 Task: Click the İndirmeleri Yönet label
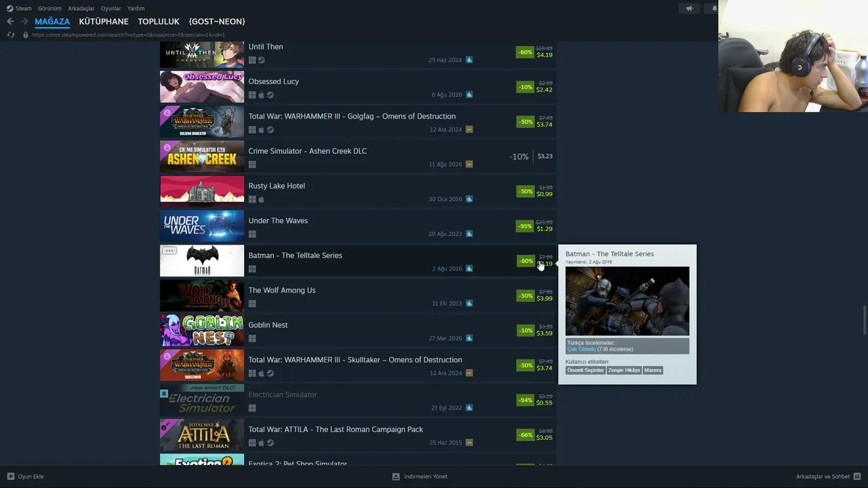pos(426,476)
